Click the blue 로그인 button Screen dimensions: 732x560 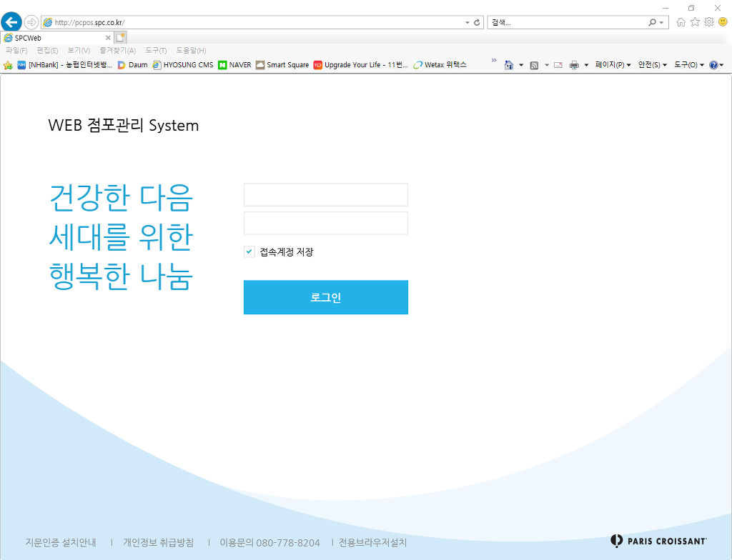[x=326, y=297]
